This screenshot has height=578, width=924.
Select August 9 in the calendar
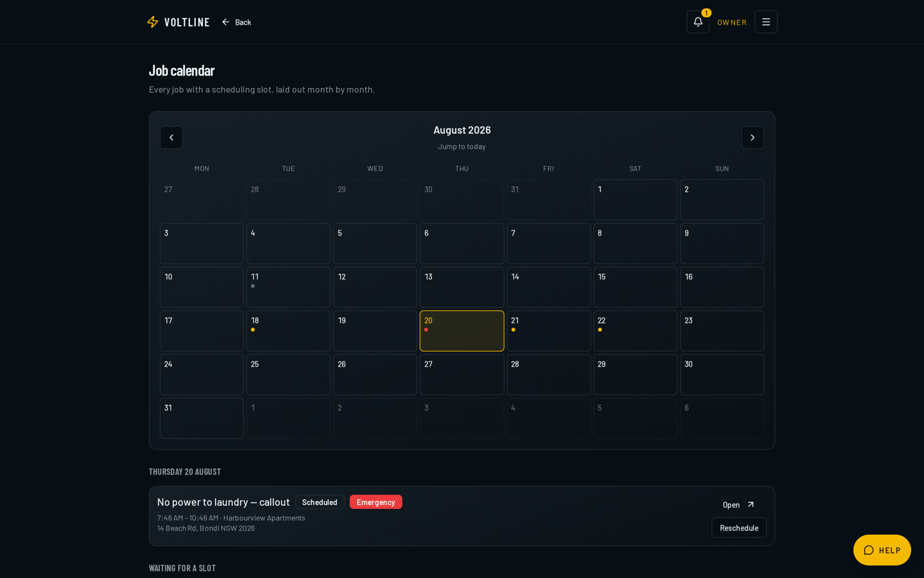[x=722, y=243]
